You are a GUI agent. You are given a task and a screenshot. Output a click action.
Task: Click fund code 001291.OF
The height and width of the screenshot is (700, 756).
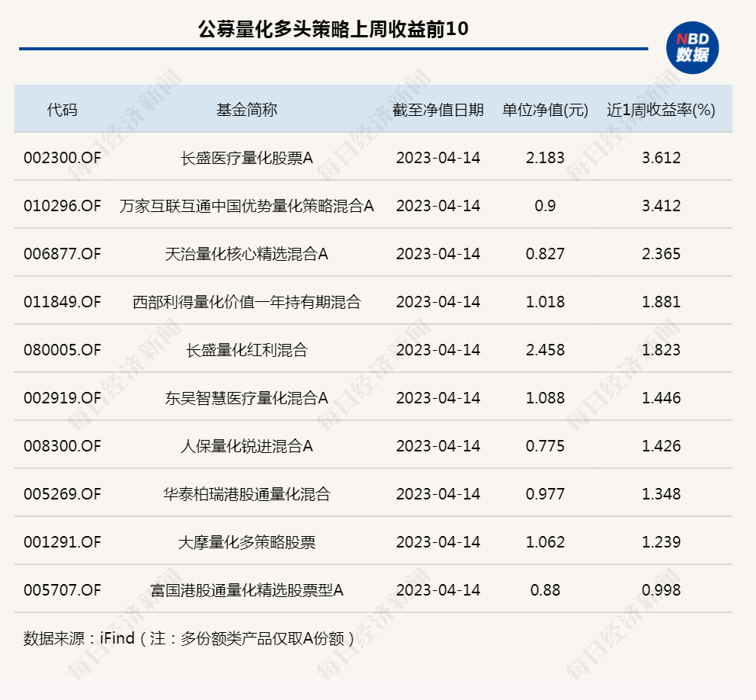point(62,541)
